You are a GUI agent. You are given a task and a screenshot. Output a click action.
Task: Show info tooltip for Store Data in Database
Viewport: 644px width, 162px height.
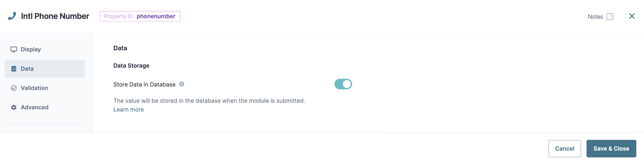pyautogui.click(x=182, y=84)
